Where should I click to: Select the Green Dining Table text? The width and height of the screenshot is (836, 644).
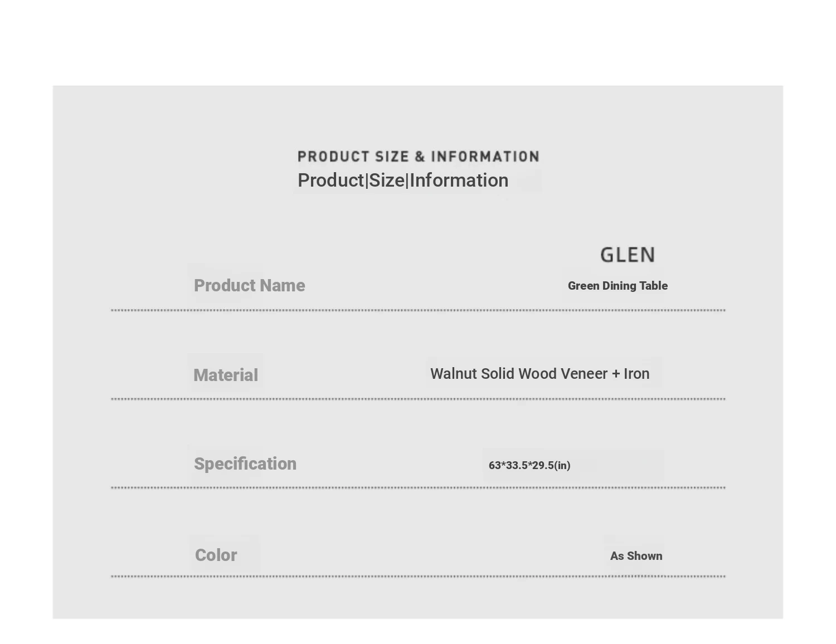[618, 286]
